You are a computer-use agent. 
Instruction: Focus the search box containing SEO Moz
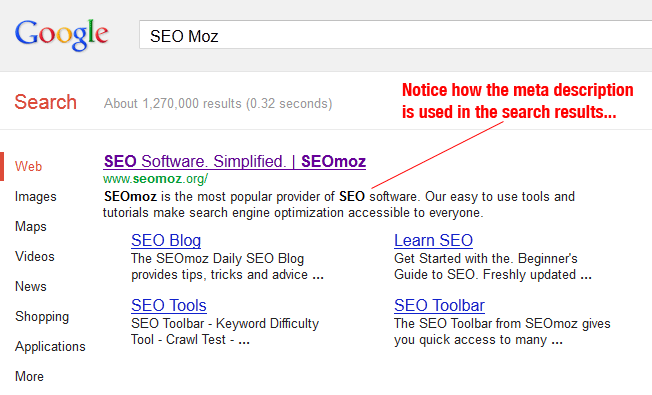point(395,35)
